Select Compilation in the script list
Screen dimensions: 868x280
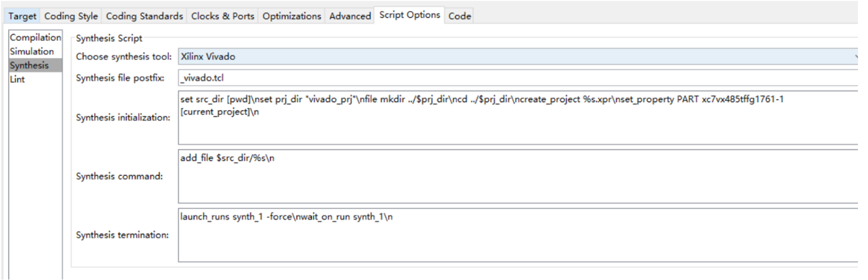(x=35, y=37)
